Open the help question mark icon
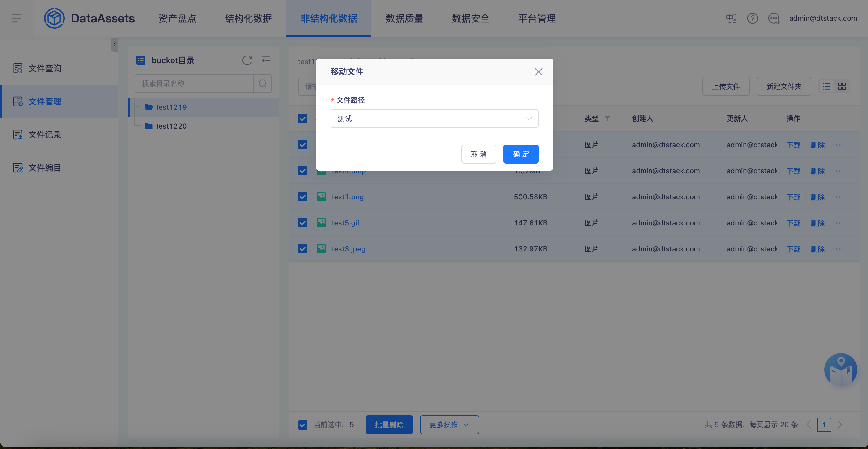This screenshot has height=449, width=868. (x=752, y=18)
